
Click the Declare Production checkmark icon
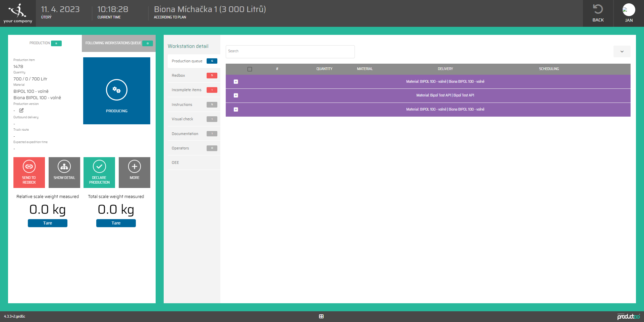[x=99, y=167]
